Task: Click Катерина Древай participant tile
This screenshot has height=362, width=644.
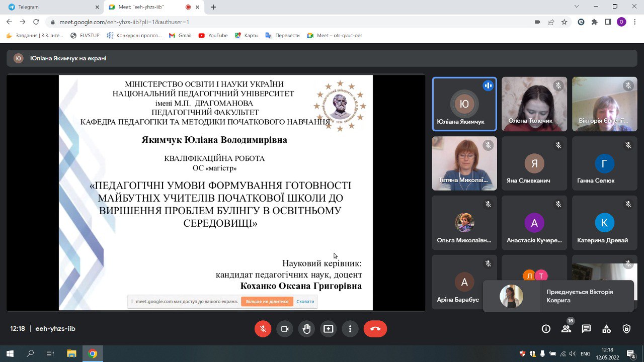Action: pos(605,223)
